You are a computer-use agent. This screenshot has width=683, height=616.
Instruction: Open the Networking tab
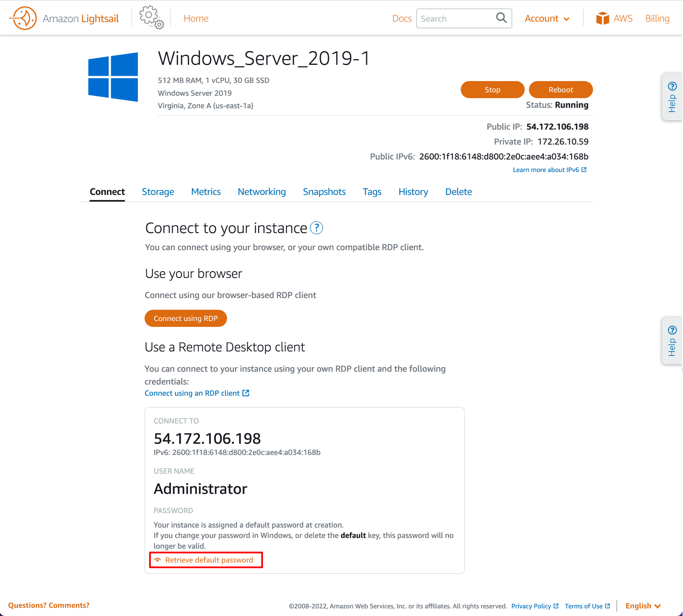click(262, 192)
